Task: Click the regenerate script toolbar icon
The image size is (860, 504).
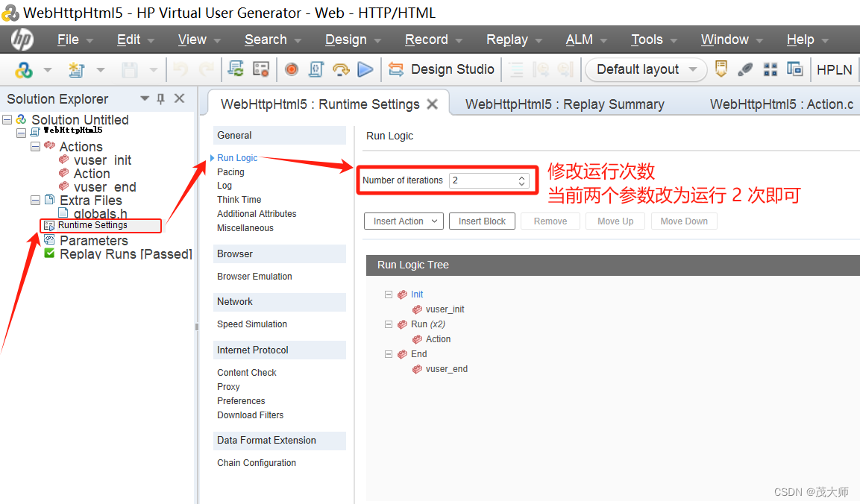Action: (236, 69)
